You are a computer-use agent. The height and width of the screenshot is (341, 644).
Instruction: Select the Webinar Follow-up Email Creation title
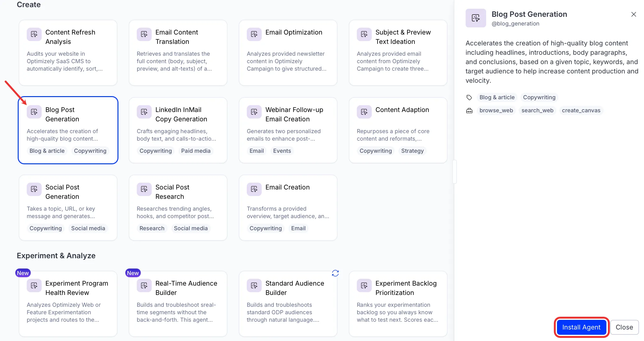pyautogui.click(x=294, y=114)
